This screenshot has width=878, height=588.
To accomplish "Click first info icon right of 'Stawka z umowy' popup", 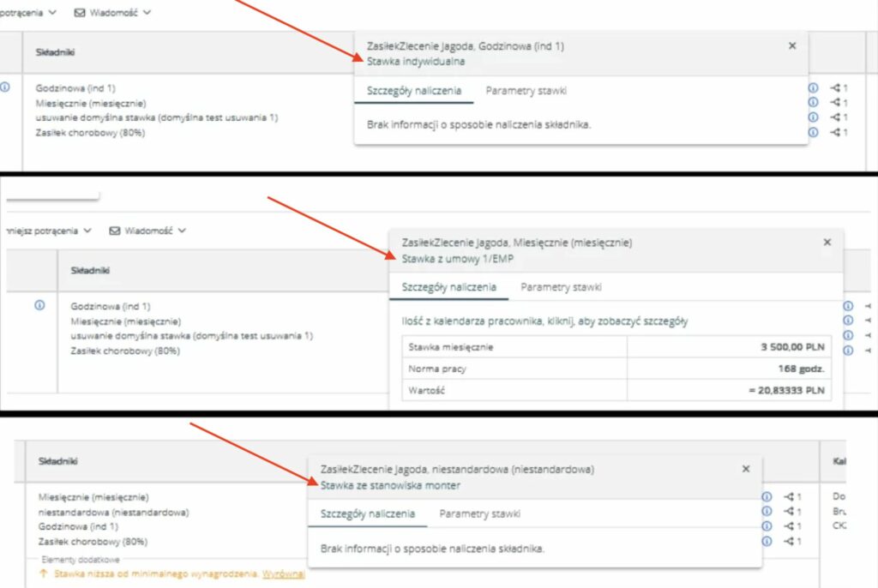I will pos(848,306).
